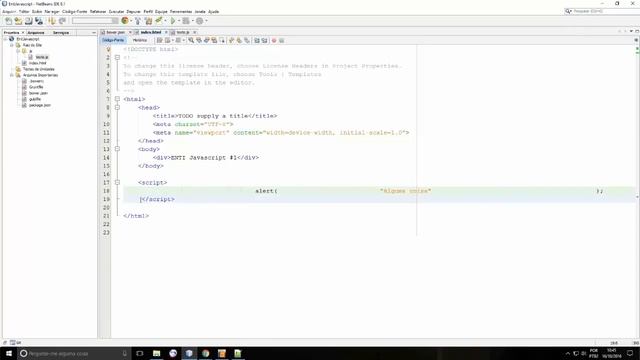Open the Ferramentas menu

[x=181, y=11]
